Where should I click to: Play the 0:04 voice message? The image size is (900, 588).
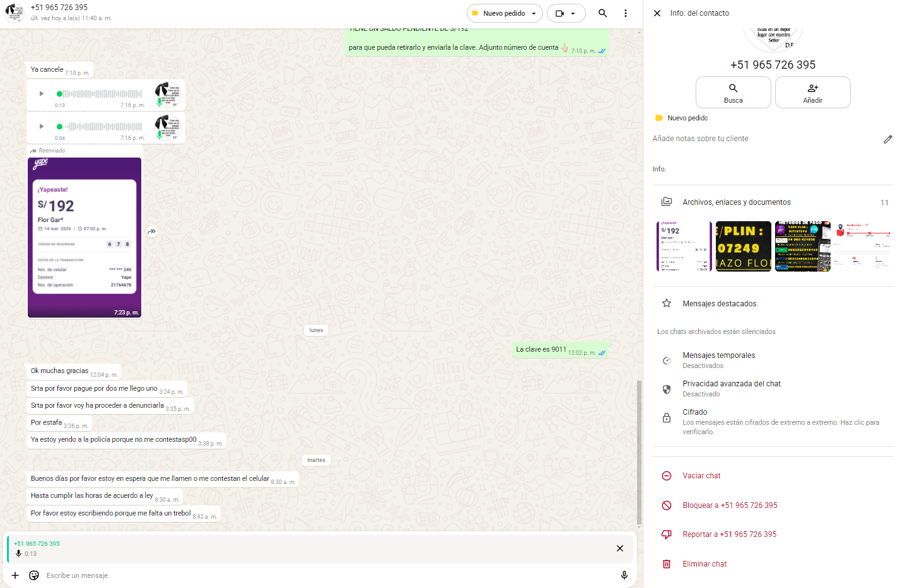[42, 127]
